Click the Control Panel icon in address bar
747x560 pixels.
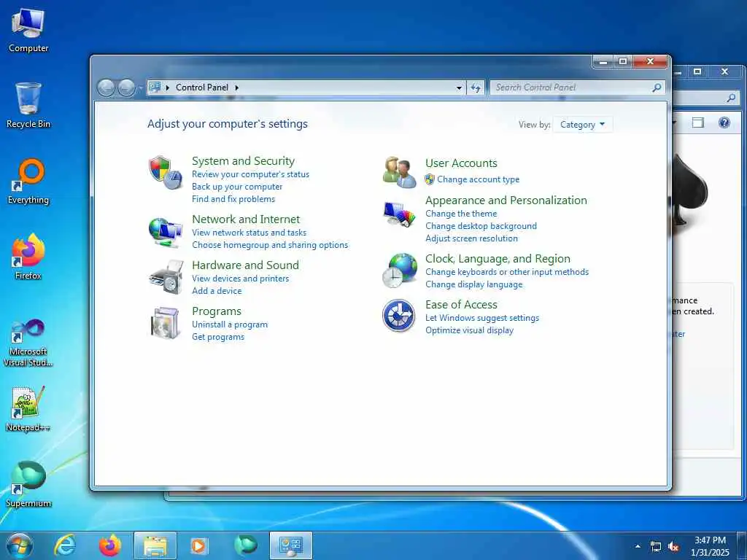coord(155,87)
